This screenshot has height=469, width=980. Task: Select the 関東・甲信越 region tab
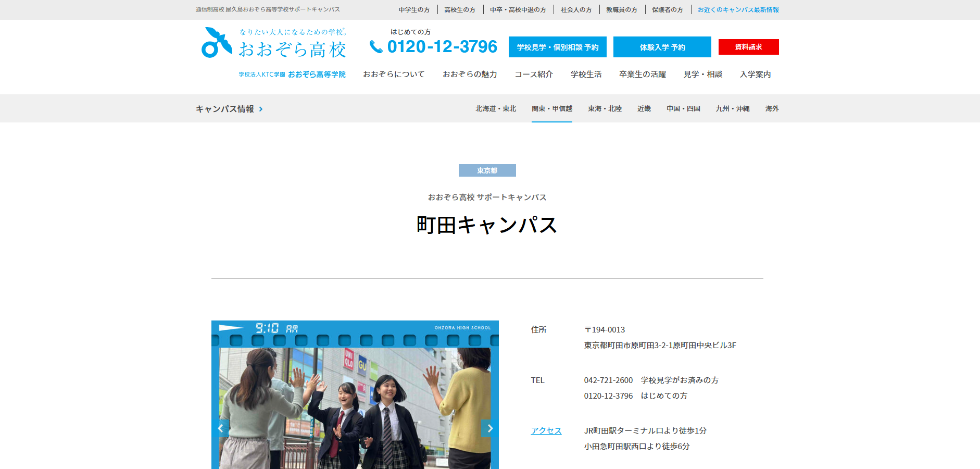click(x=551, y=108)
